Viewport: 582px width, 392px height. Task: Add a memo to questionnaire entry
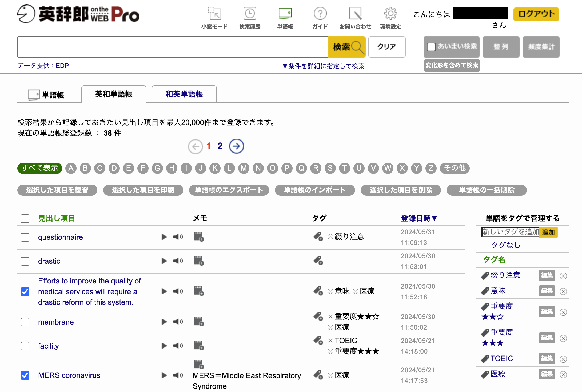coord(199,237)
